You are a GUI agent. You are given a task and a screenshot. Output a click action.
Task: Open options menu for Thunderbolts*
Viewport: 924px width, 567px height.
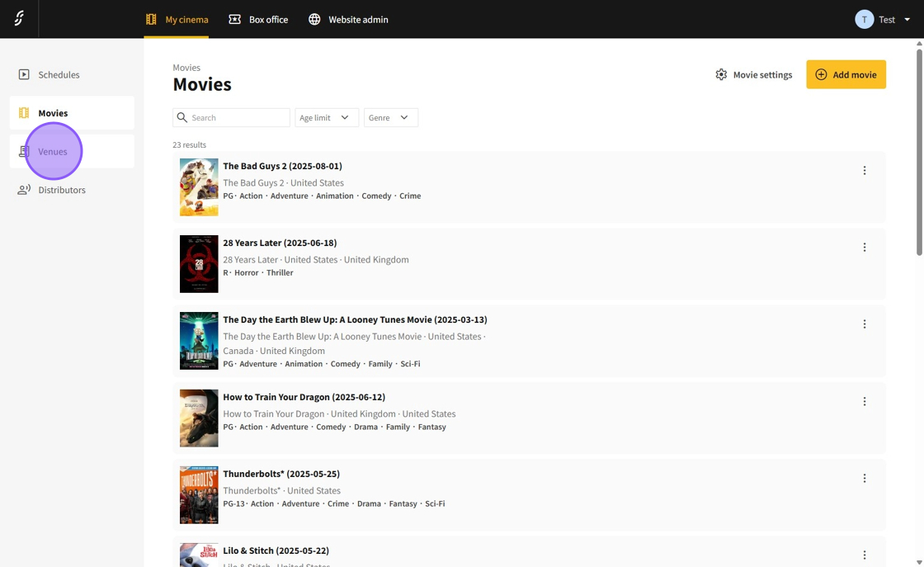(x=864, y=479)
